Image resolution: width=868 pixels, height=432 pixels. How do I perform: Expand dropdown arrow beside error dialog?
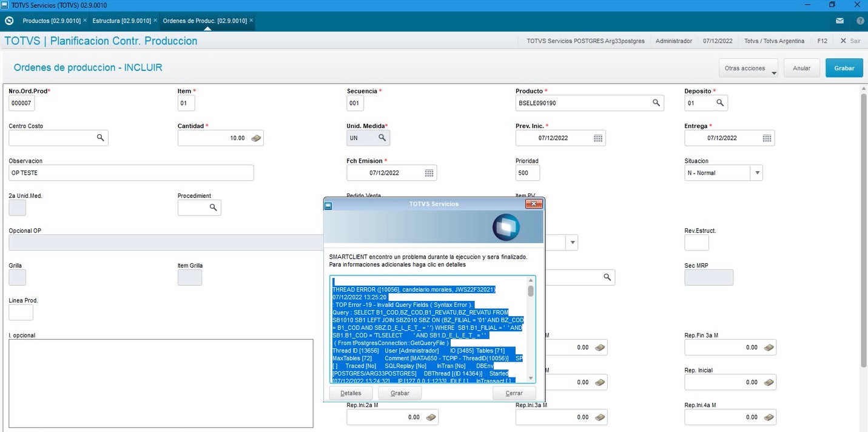(x=571, y=243)
